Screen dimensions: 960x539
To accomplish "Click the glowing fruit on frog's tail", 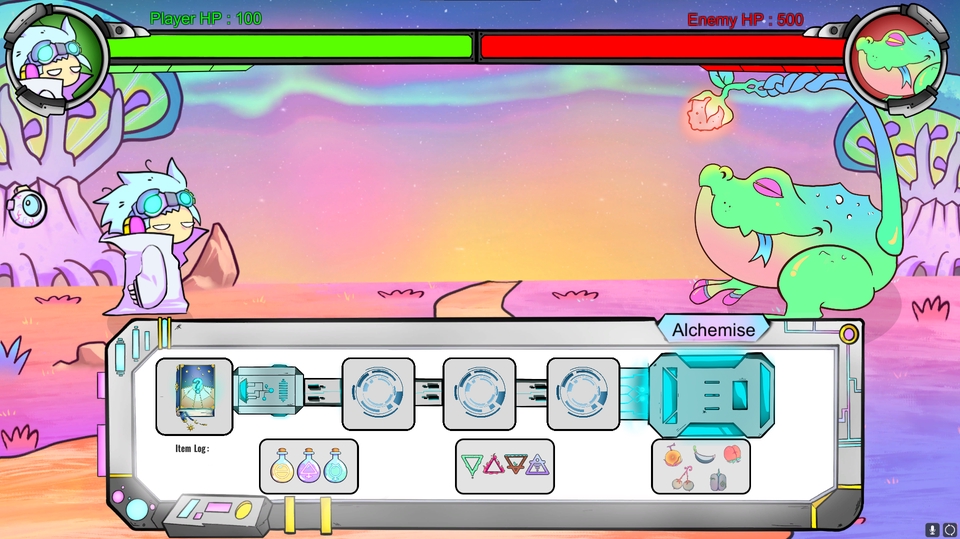I will tap(709, 111).
